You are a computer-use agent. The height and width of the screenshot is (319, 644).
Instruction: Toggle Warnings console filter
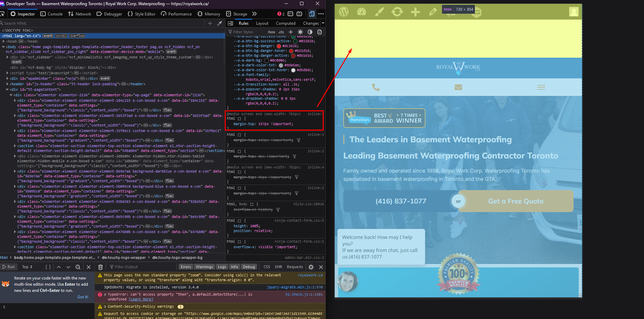pos(204,267)
